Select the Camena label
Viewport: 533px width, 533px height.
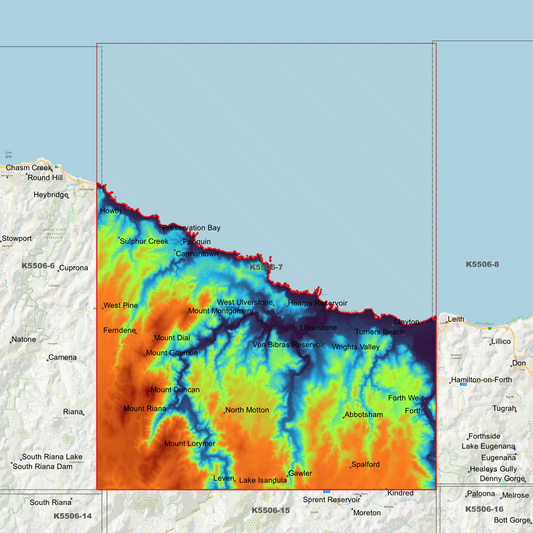click(62, 357)
